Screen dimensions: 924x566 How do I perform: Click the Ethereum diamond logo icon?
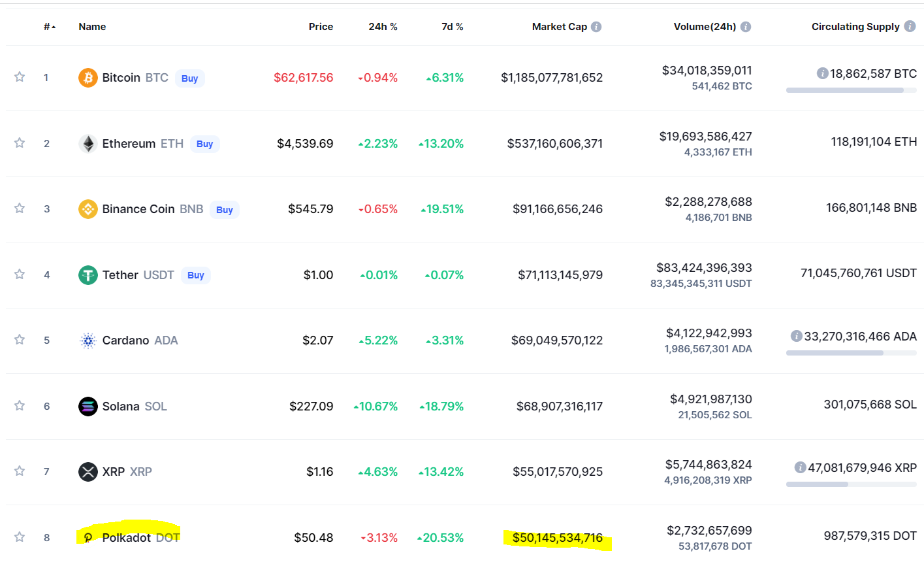coord(88,144)
